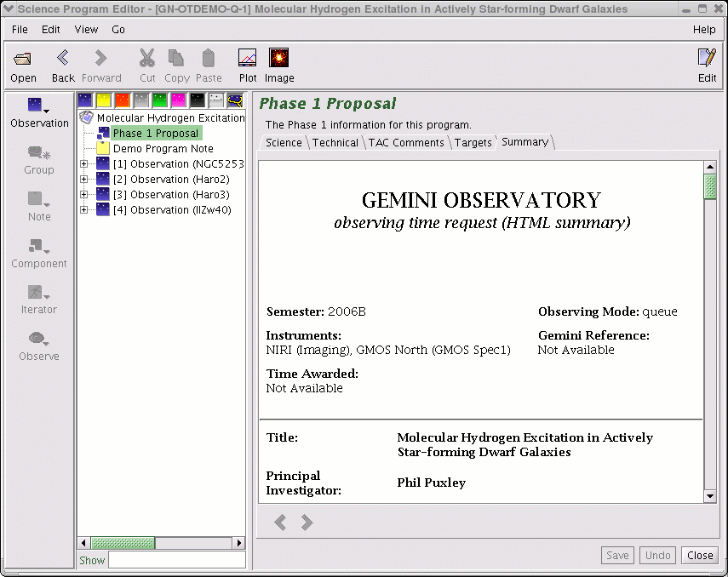Click the Copy toolbar icon

[177, 66]
